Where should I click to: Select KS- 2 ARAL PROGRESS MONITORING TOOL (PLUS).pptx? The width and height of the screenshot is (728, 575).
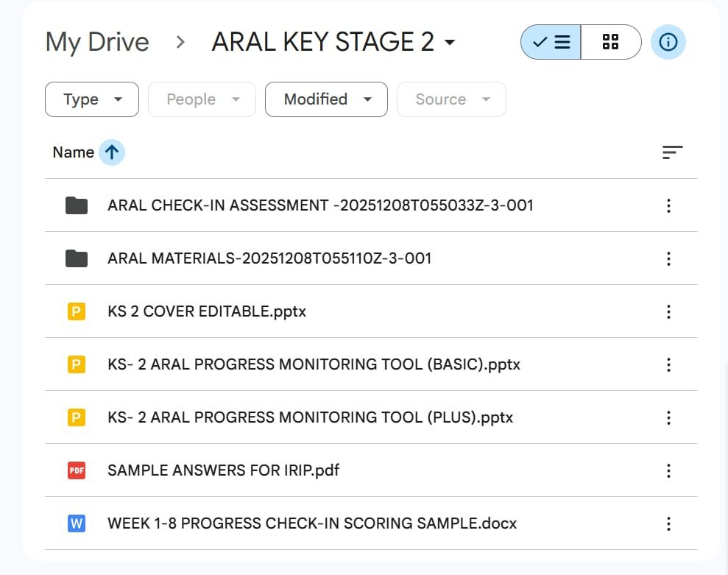pos(310,417)
